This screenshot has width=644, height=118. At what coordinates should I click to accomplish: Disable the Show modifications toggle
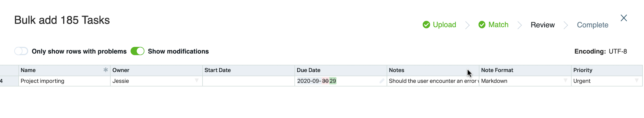coord(137,51)
